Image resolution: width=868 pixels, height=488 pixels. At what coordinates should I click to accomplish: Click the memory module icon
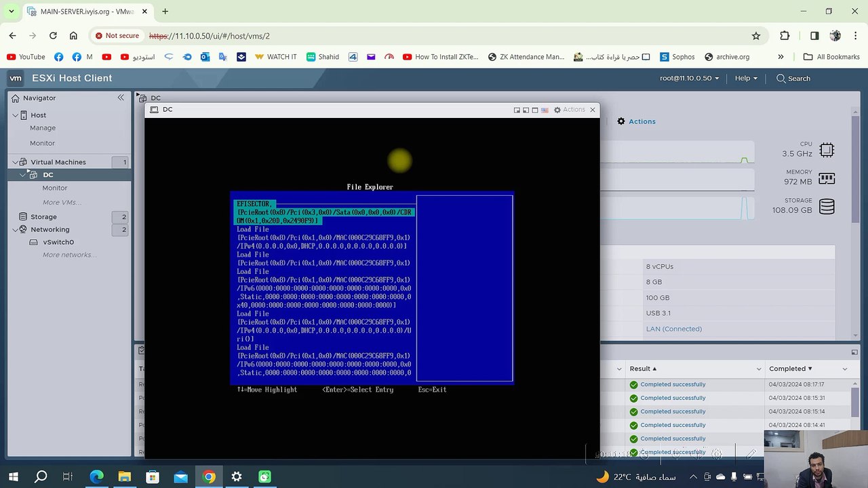coord(827,178)
